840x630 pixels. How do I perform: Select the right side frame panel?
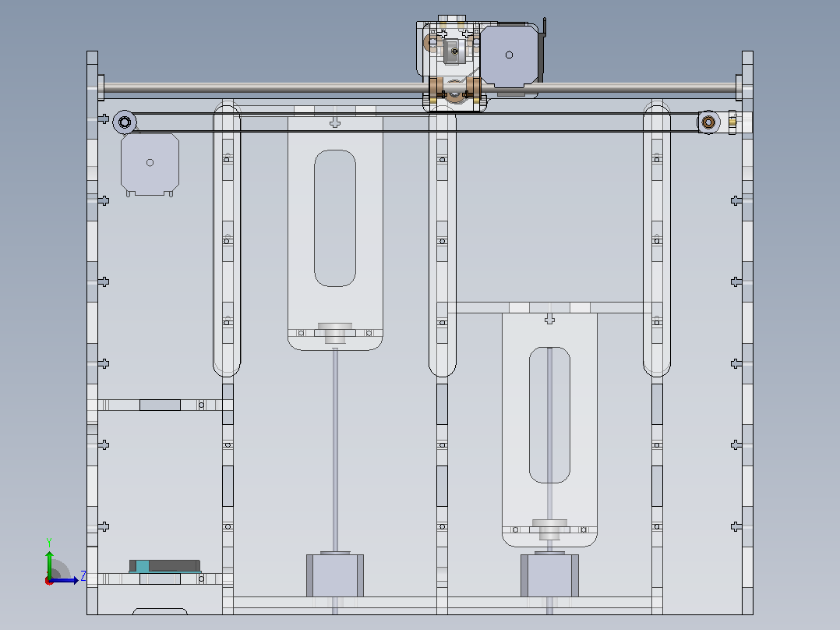[747, 332]
